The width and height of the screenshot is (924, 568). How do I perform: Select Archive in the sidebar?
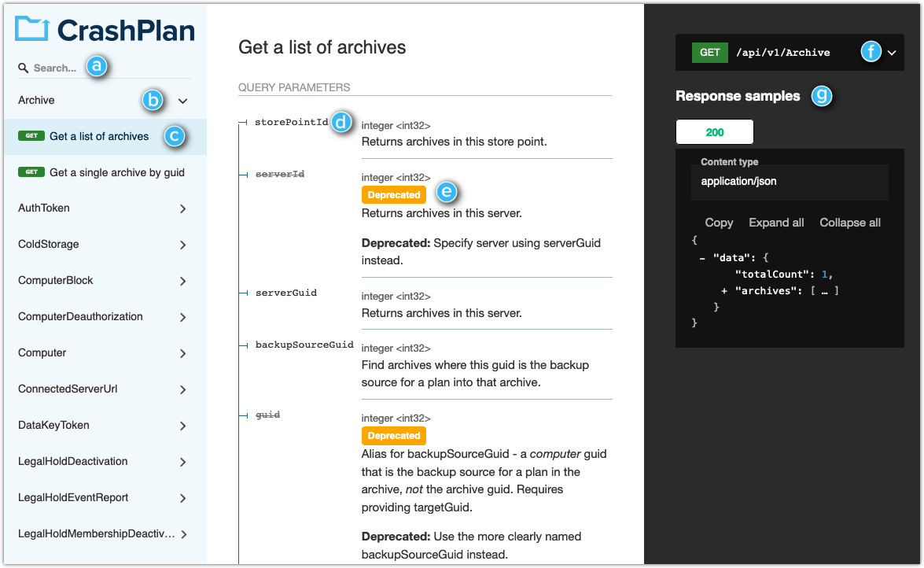(x=36, y=100)
